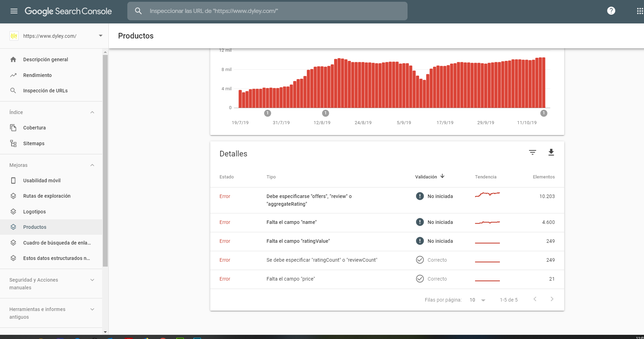Viewport: 644px width, 339px height.
Task: Click the search magnifier icon in URL bar
Action: [139, 11]
